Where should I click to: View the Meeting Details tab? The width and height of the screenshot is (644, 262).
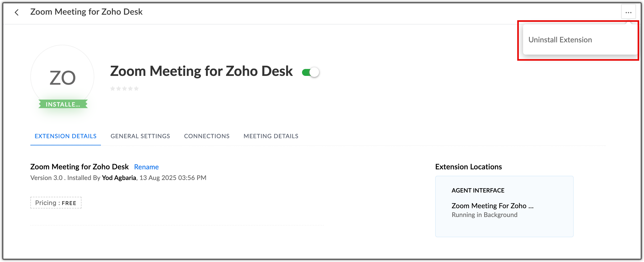(271, 136)
